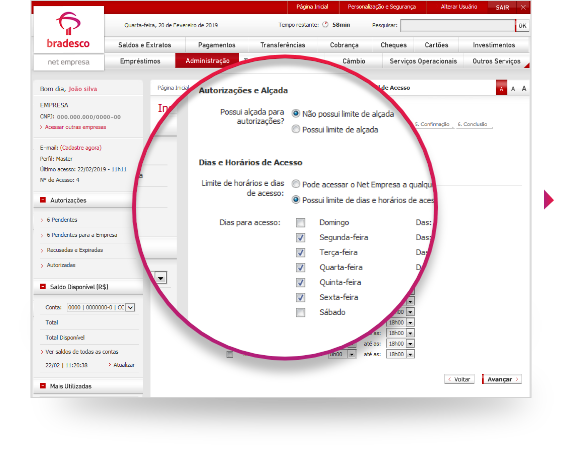
Task: Choose 'Pode acessar o Net Empresa a qualquer' option
Action: pyautogui.click(x=296, y=184)
